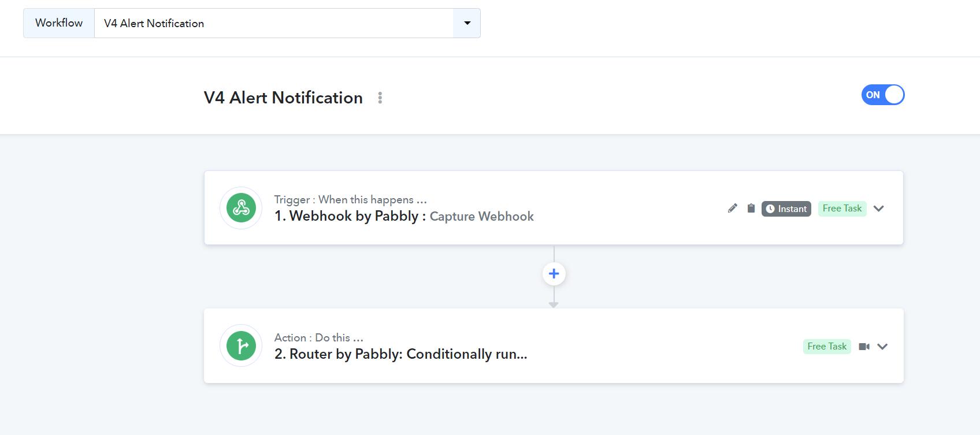The width and height of the screenshot is (980, 435).
Task: Click the 'Trigger : When this happens ...' label
Action: click(350, 199)
